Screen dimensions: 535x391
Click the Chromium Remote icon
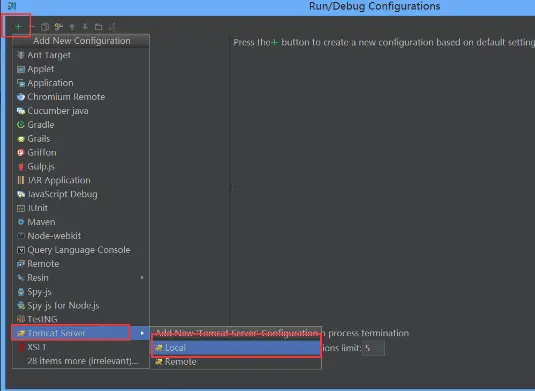(x=20, y=97)
